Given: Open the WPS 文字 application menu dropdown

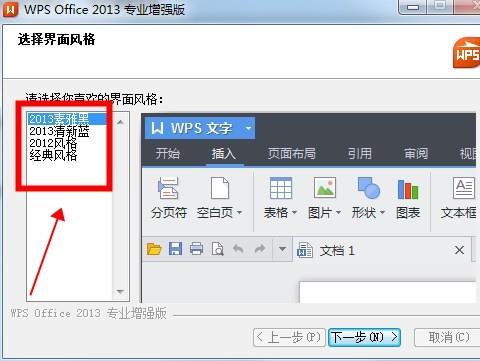Looking at the screenshot, I should 248,128.
